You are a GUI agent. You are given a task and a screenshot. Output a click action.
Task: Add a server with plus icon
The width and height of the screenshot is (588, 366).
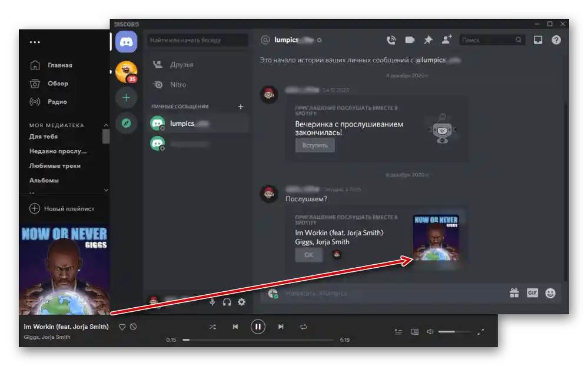[127, 98]
